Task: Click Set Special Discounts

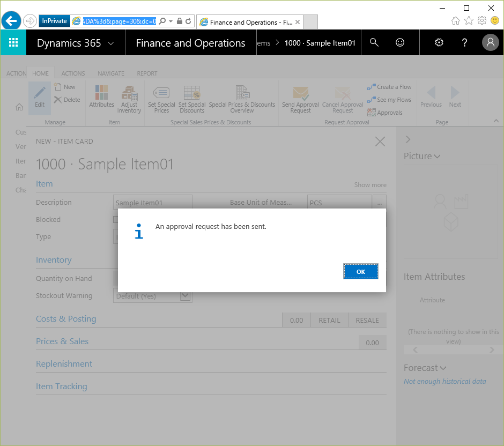Action: (192, 99)
